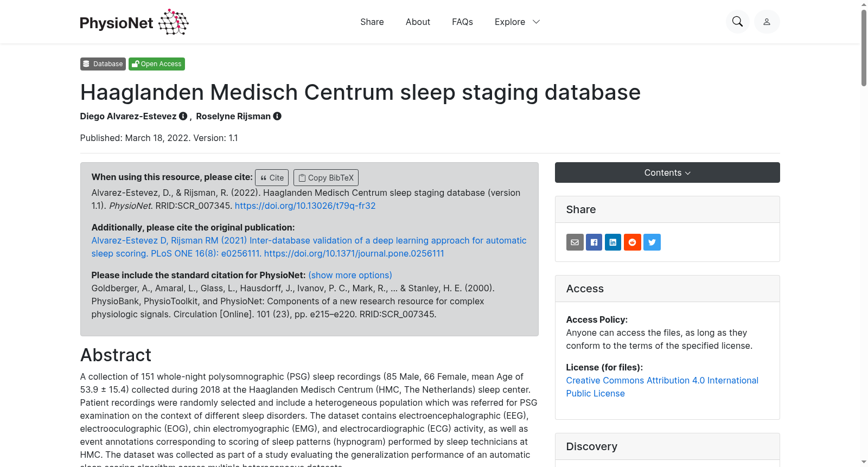Open the search magnifier icon
This screenshot has width=868, height=467.
(x=738, y=22)
